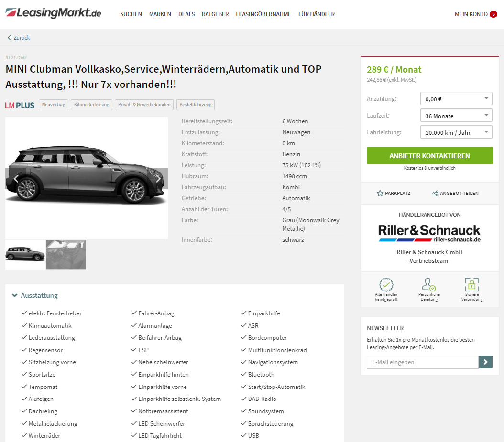Open the Fahrleistung km per year dropdown
Screen dimensions: 504x442
point(456,132)
